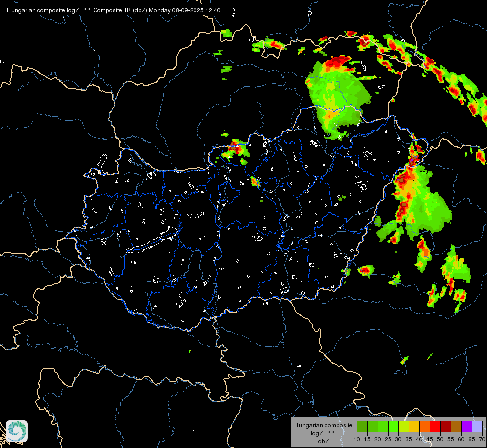Click the 35–40 dBZ yellow legend swatch
This screenshot has width=487, height=448.
point(414,426)
